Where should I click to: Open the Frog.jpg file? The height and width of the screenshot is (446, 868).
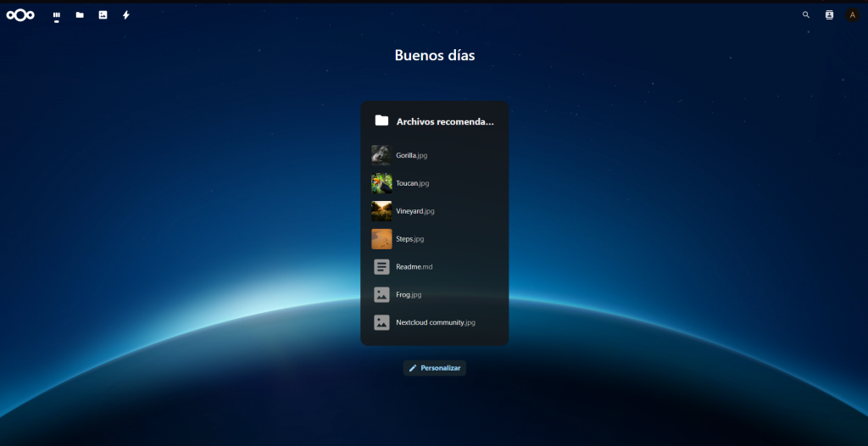(x=409, y=295)
